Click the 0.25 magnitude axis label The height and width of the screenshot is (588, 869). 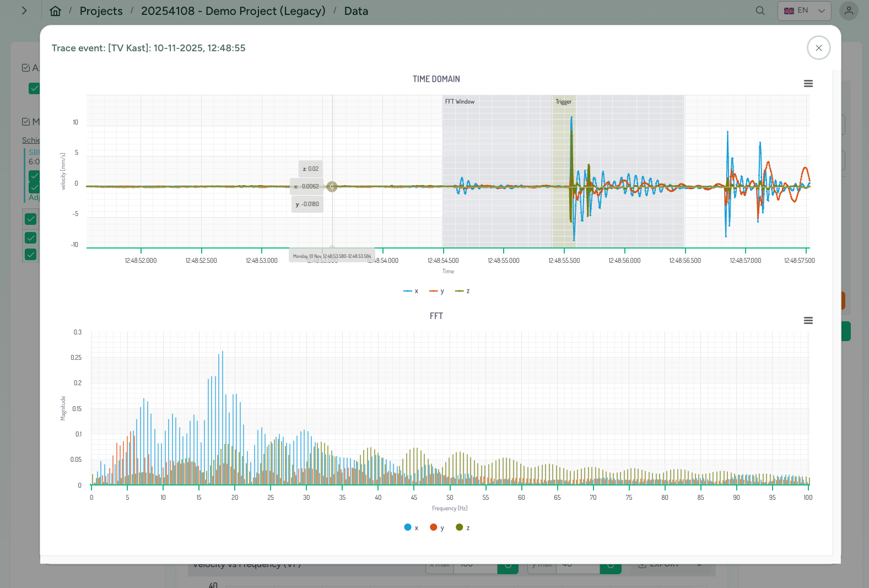click(x=76, y=358)
